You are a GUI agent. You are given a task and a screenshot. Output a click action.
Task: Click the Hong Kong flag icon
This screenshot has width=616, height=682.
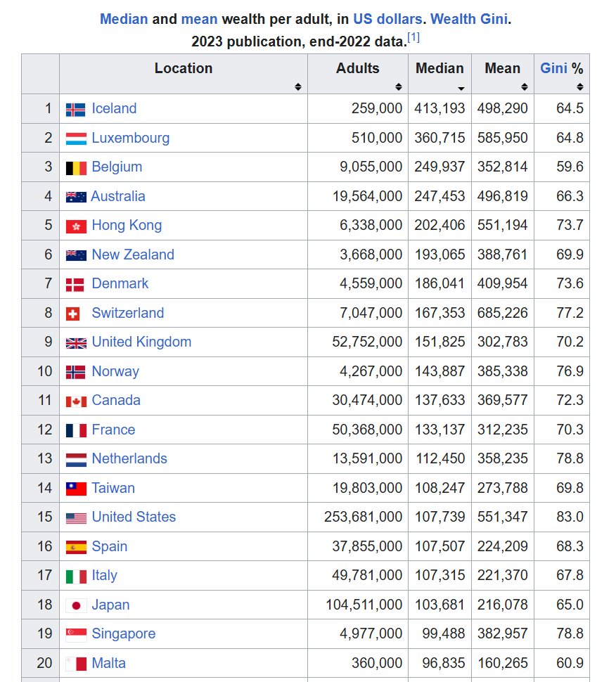click(x=76, y=226)
